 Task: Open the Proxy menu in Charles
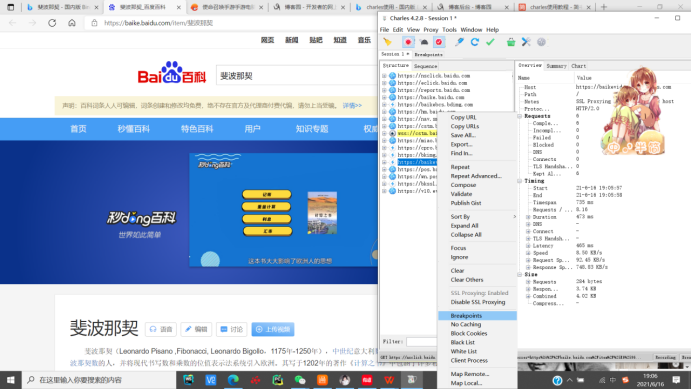[x=431, y=30]
